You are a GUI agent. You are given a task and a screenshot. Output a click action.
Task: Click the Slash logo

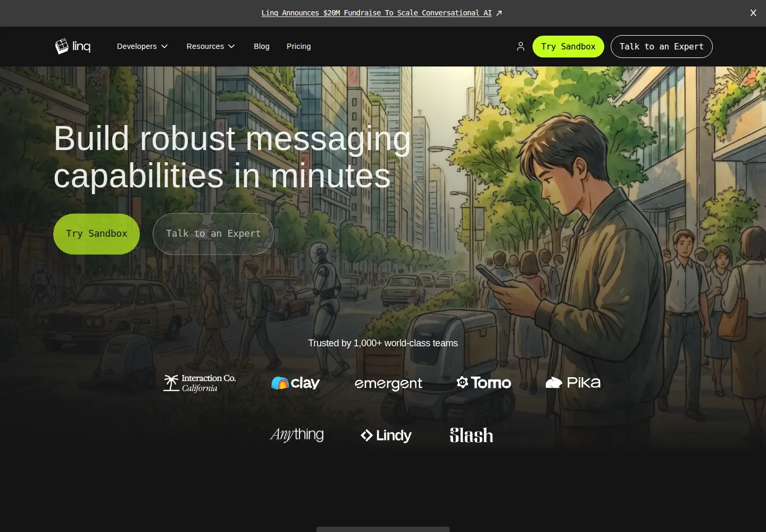point(471,435)
